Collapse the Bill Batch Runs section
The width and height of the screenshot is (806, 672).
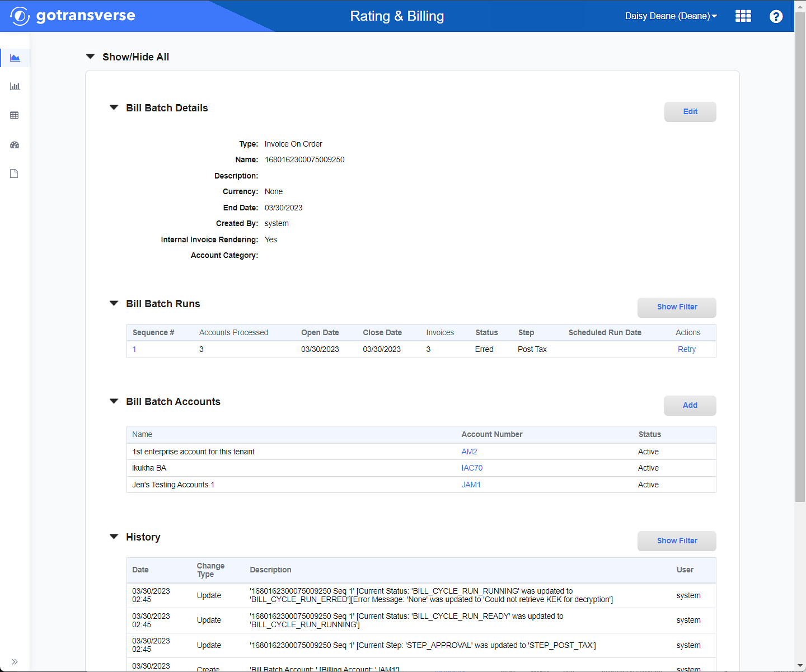[x=114, y=303]
